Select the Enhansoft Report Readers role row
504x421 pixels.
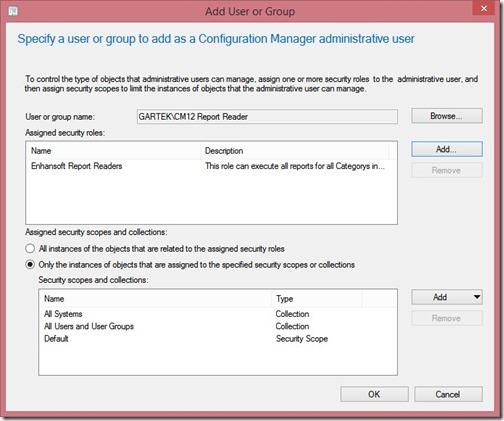click(x=211, y=166)
